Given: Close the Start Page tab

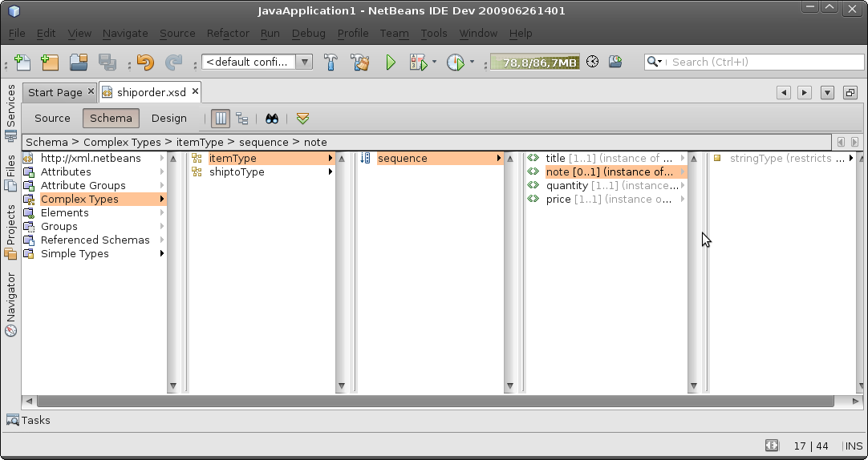Looking at the screenshot, I should click(91, 91).
